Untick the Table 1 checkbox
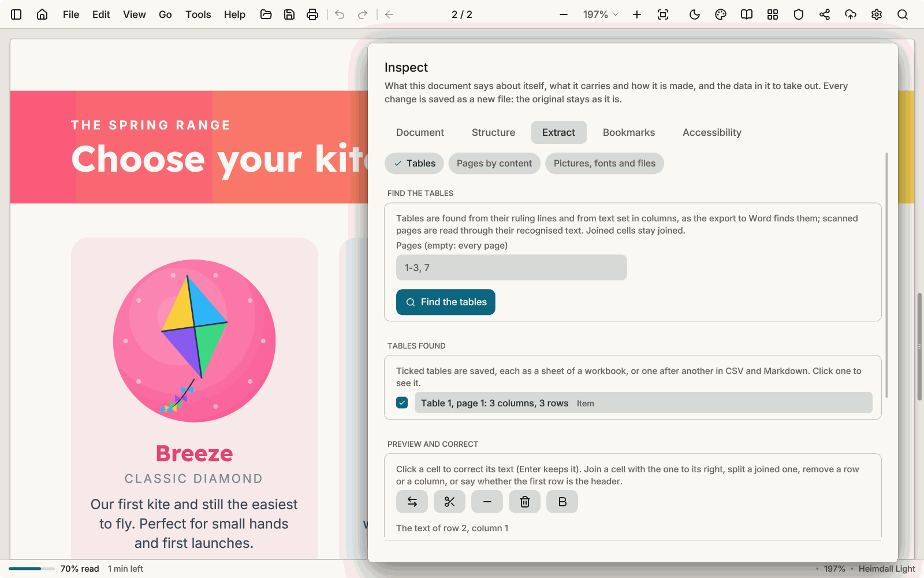Image resolution: width=924 pixels, height=578 pixels. [x=402, y=403]
